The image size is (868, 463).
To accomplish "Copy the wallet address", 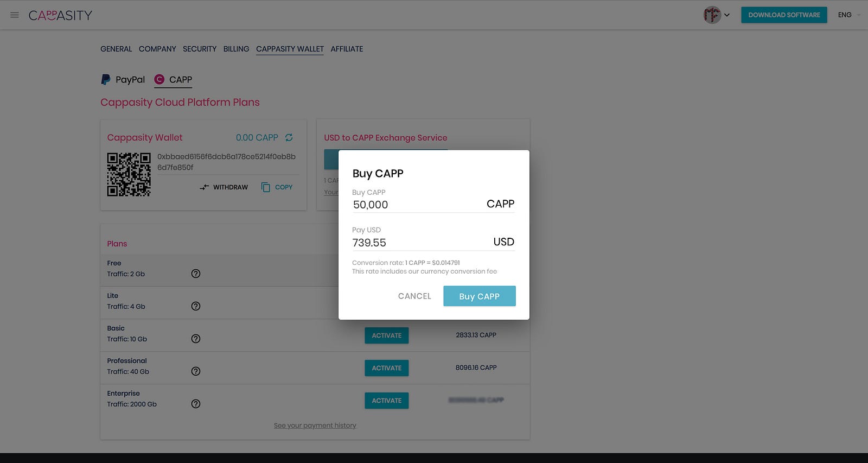I will [277, 187].
